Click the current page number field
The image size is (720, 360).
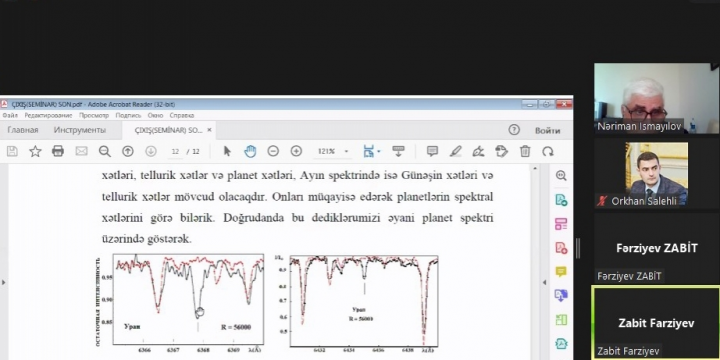[174, 151]
